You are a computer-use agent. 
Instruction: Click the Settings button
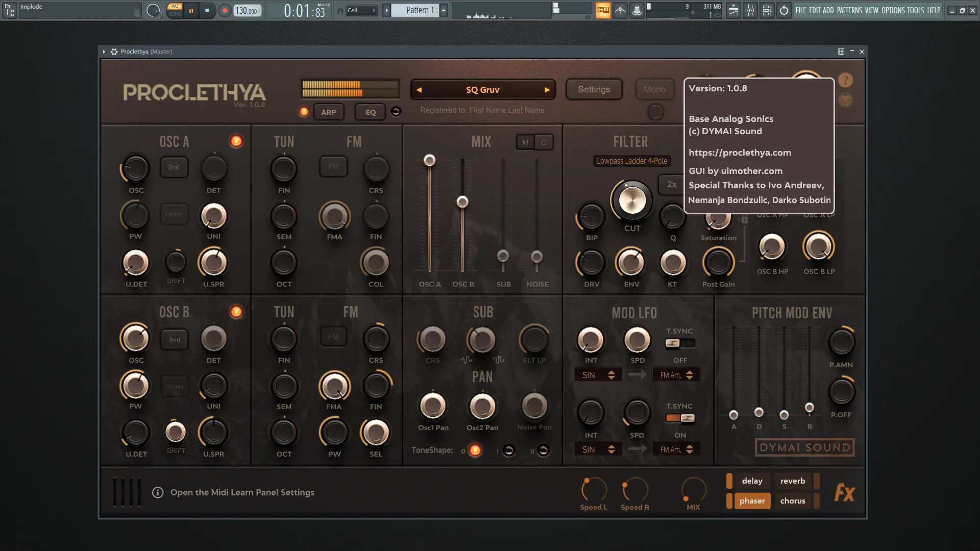click(594, 89)
